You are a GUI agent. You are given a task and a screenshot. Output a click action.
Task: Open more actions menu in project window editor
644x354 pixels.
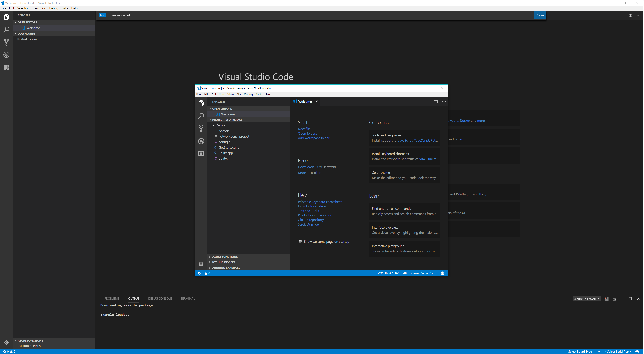[x=444, y=102]
